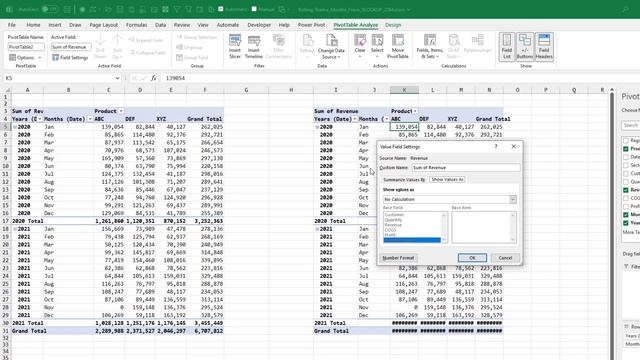This screenshot has height=360, width=640.
Task: Toggle the Region field checkbox in Field List
Action: point(625,140)
